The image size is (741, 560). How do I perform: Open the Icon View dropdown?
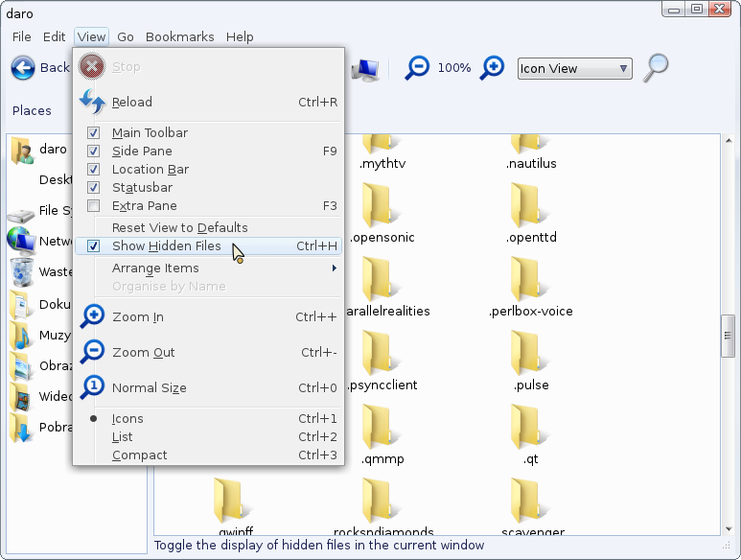[x=574, y=69]
